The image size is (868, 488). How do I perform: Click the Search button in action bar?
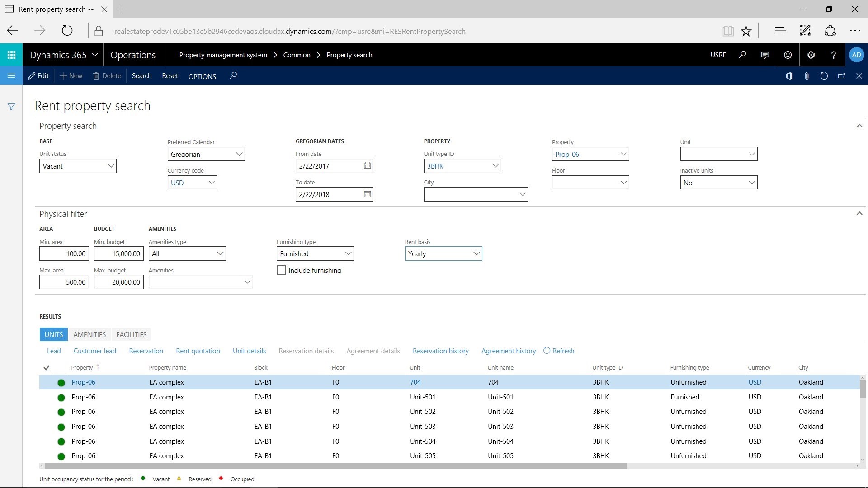click(142, 76)
